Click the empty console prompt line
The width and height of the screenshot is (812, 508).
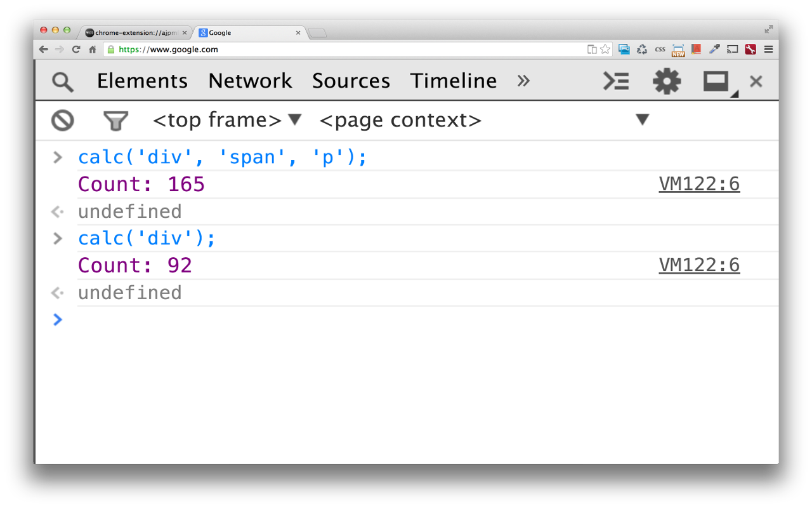tap(381, 319)
